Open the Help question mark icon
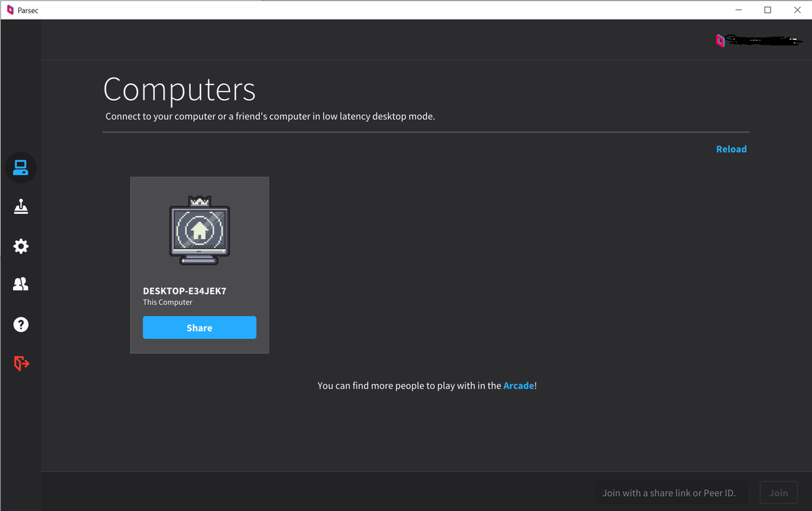812x511 pixels. (21, 324)
